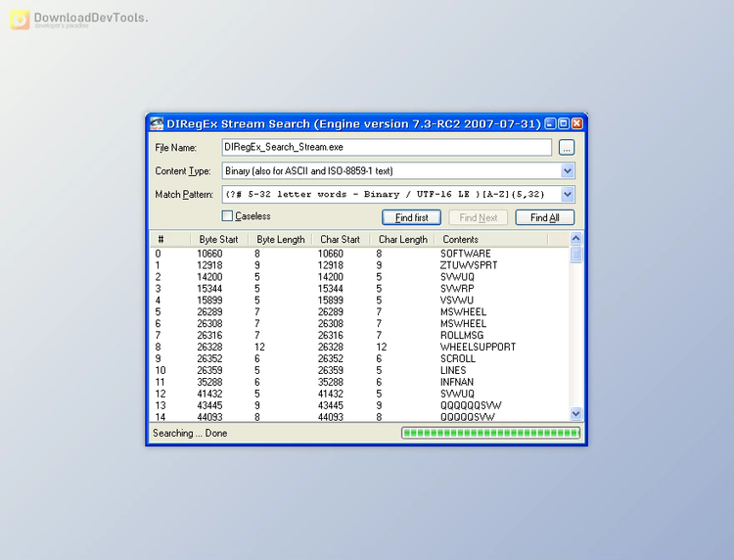Select the SVWRP result row
The height and width of the screenshot is (560, 734).
click(x=359, y=289)
